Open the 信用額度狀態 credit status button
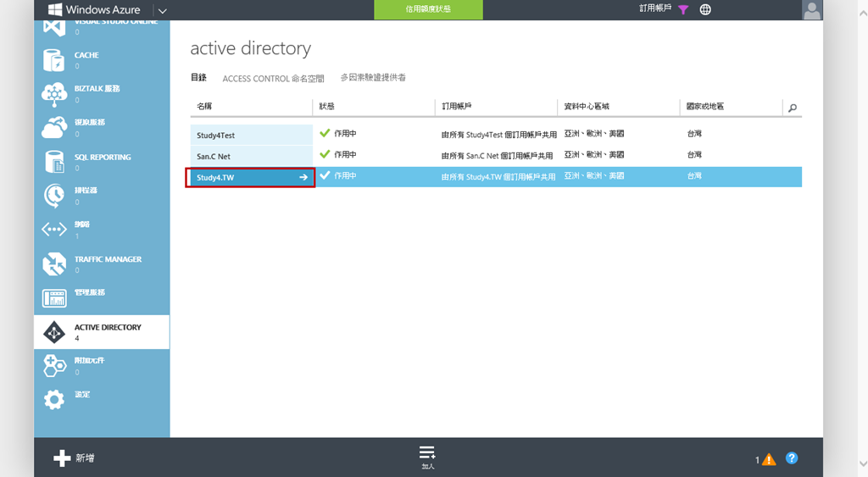The height and width of the screenshot is (477, 868). click(x=428, y=9)
